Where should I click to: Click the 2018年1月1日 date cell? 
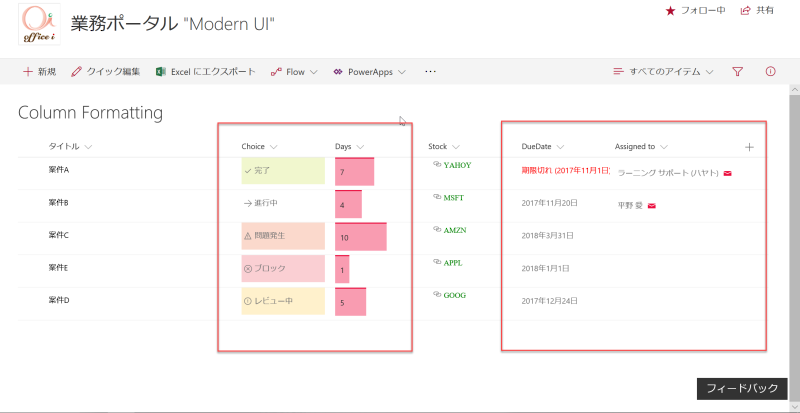545,269
